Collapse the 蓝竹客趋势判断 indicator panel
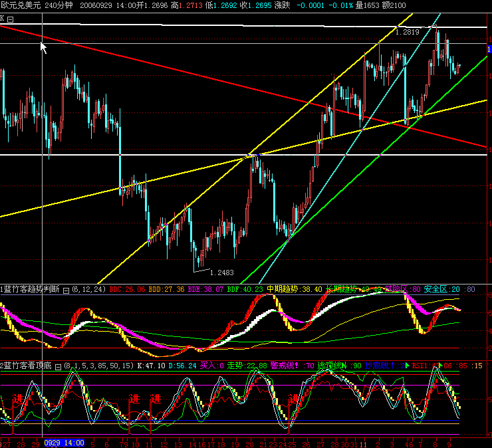Screen dimensions: 492x448 coord(66,290)
